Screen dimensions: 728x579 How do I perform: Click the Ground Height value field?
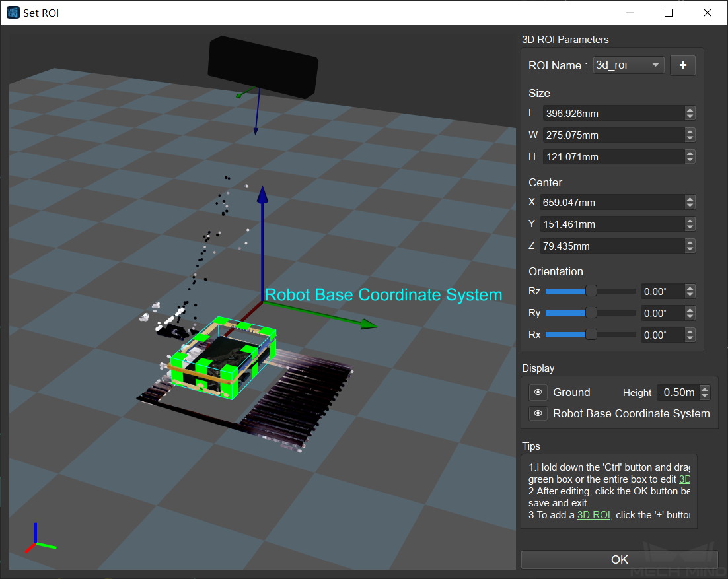(678, 393)
